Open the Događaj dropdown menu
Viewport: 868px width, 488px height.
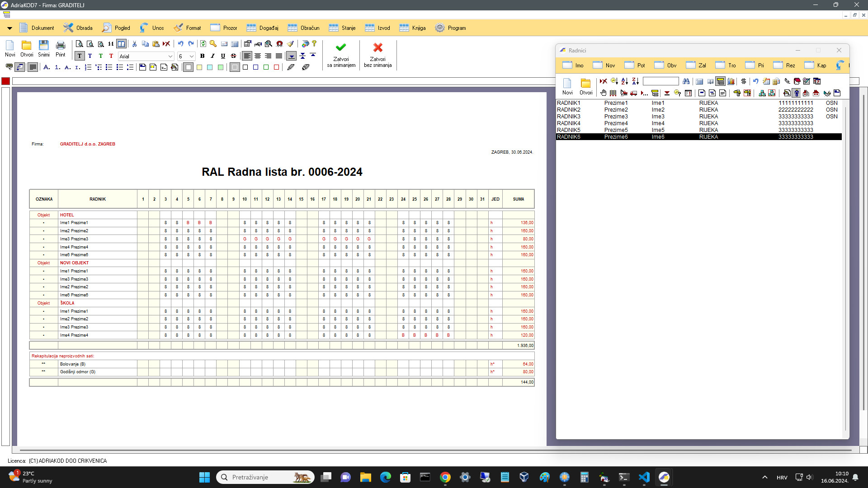pos(262,28)
